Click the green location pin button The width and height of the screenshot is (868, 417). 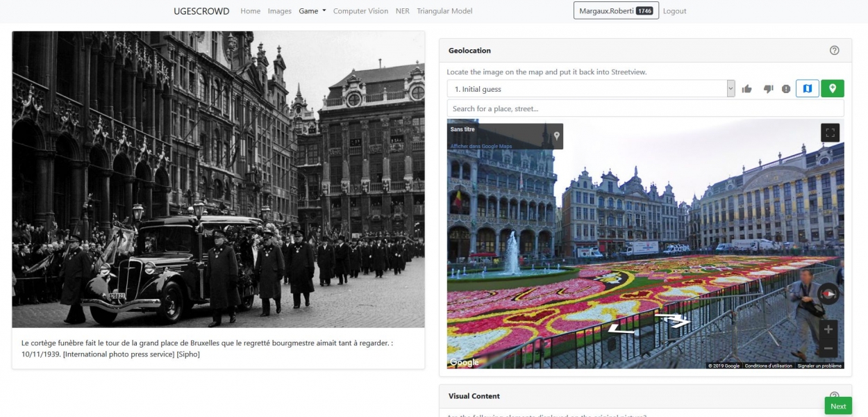[833, 89]
